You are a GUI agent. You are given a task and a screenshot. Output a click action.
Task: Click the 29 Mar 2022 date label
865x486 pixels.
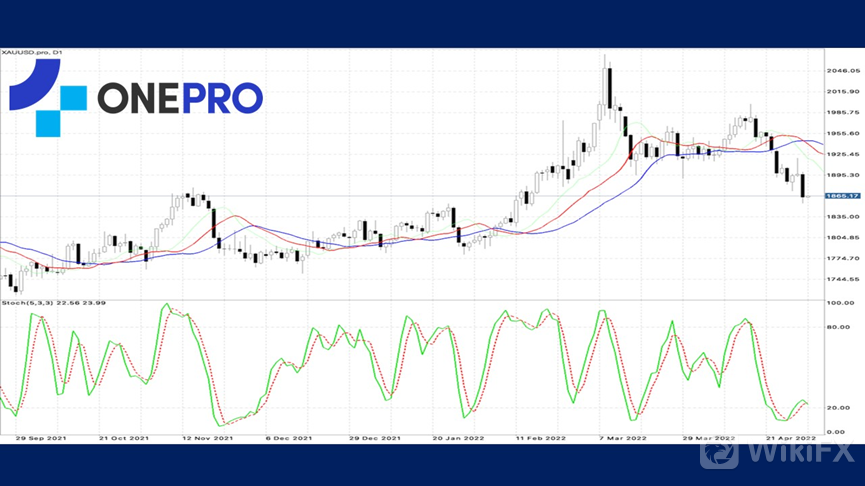point(709,438)
